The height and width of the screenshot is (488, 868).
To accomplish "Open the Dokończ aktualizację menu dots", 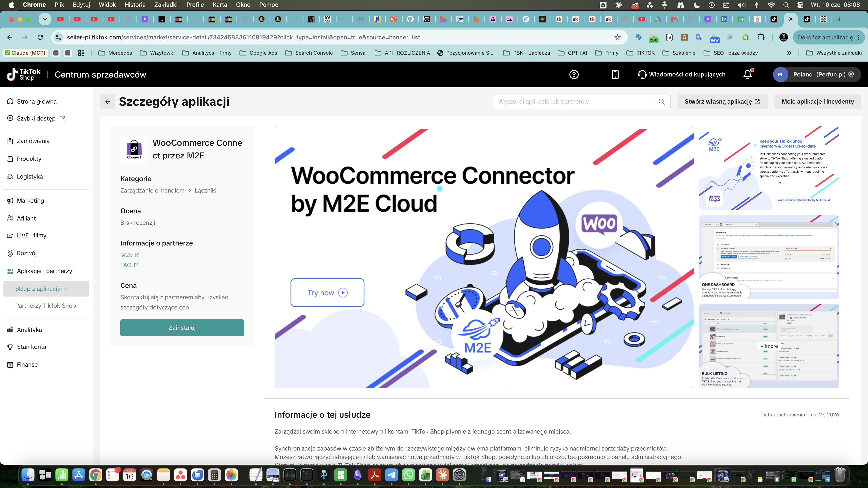I will pyautogui.click(x=858, y=37).
